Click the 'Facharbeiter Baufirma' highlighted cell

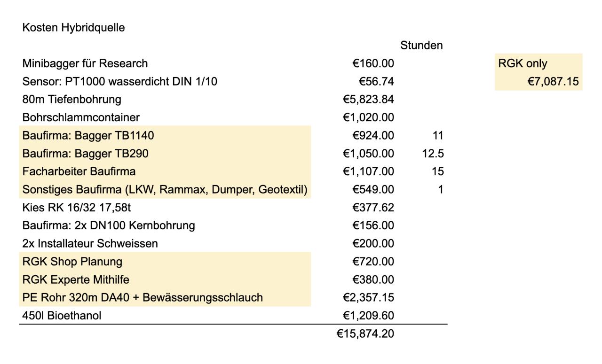click(79, 172)
